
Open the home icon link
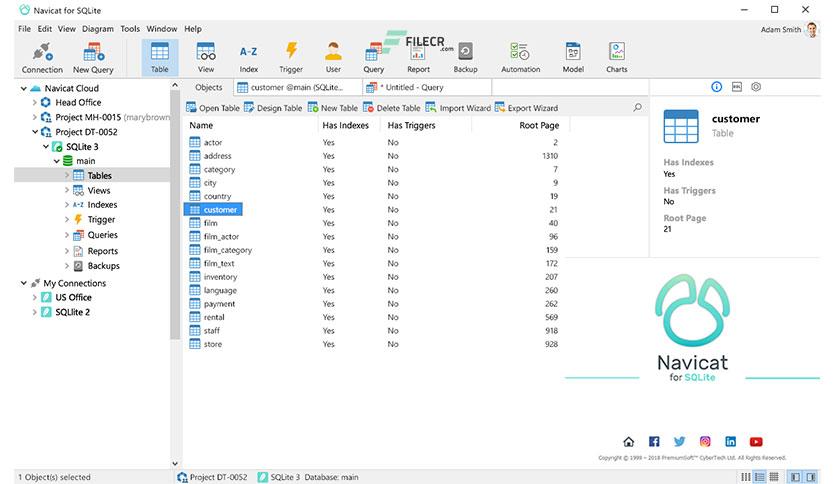coord(629,441)
